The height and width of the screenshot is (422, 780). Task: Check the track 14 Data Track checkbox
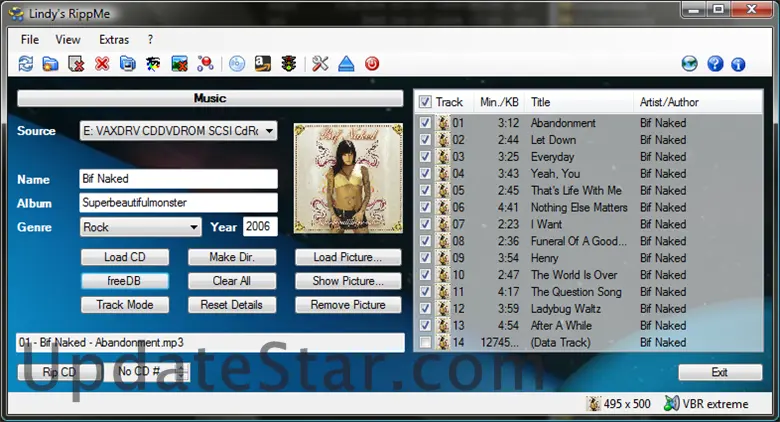point(426,343)
